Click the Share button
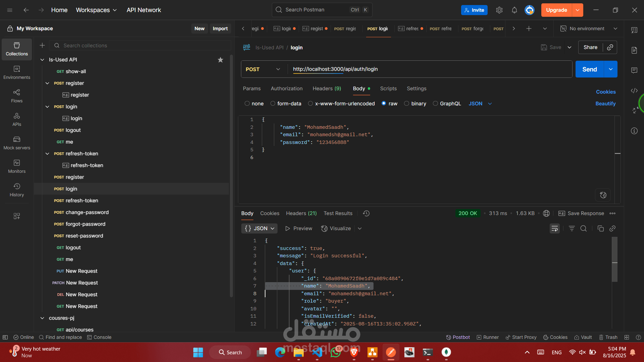This screenshot has height=362, width=644. click(590, 47)
